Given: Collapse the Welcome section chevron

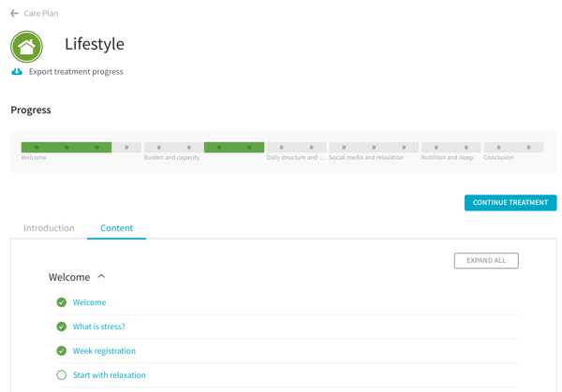Looking at the screenshot, I should tap(101, 276).
